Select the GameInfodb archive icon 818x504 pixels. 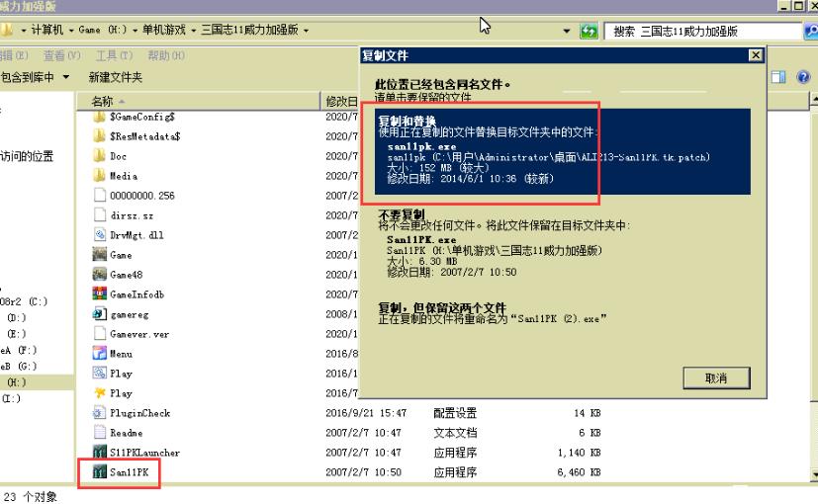point(99,294)
